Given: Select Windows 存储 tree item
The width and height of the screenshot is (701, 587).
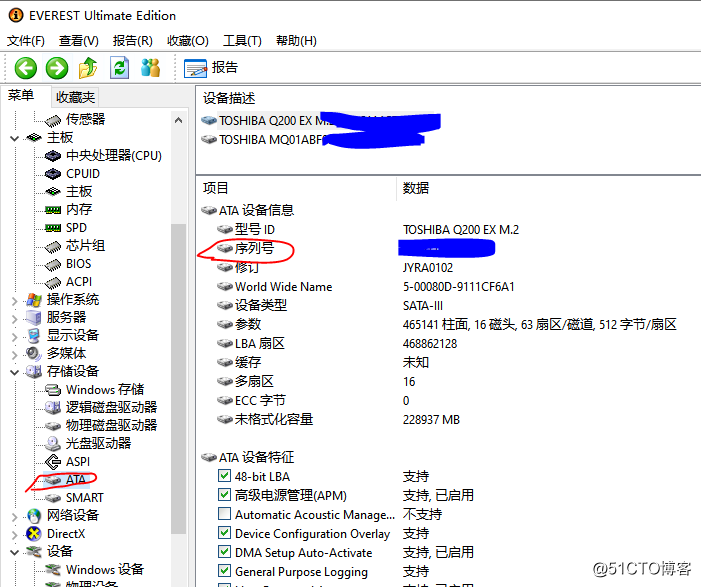Looking at the screenshot, I should (105, 389).
